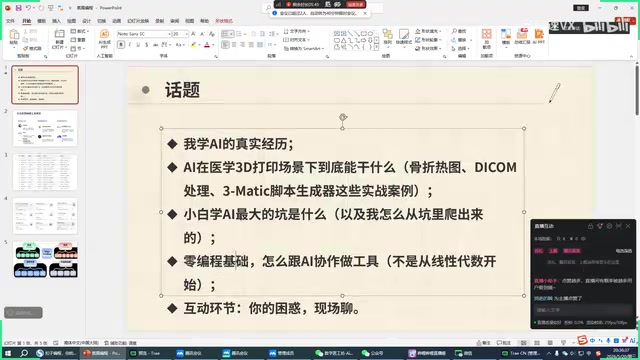Expand the Shape Outline dropdown
The height and width of the screenshot is (360, 640).
click(429, 40)
